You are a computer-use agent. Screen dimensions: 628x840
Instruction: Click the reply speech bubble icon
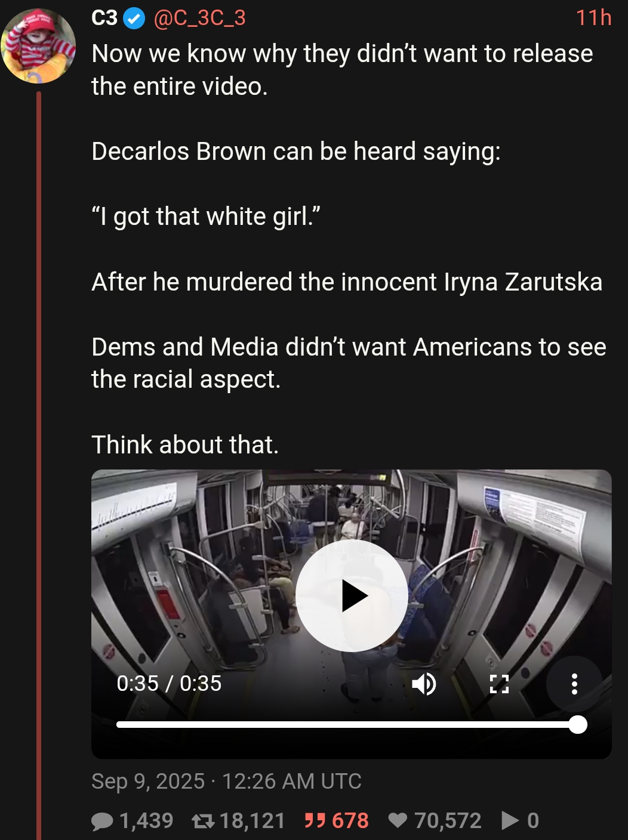102,822
